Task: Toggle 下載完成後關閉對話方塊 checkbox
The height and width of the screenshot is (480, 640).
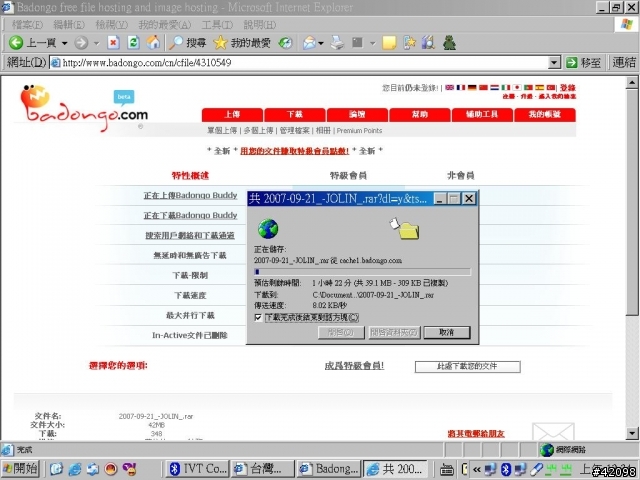Action: (258, 317)
